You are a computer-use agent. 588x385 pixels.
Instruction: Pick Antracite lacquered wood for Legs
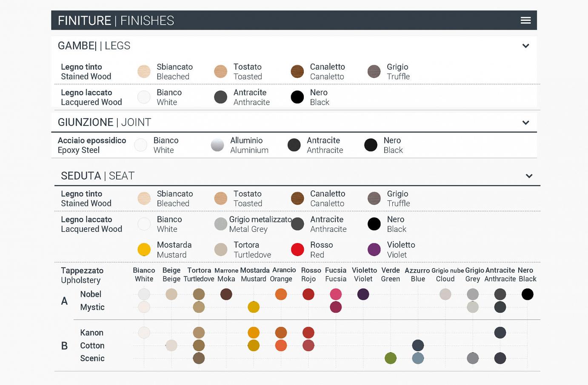tap(221, 97)
